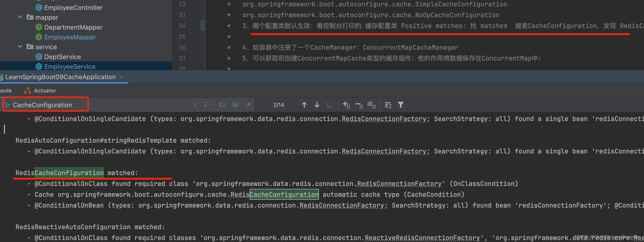Screen dimensions: 644x242
Task: Click RedisConnectionFactory link in @ConditionalOnClass line
Action: pos(399,184)
